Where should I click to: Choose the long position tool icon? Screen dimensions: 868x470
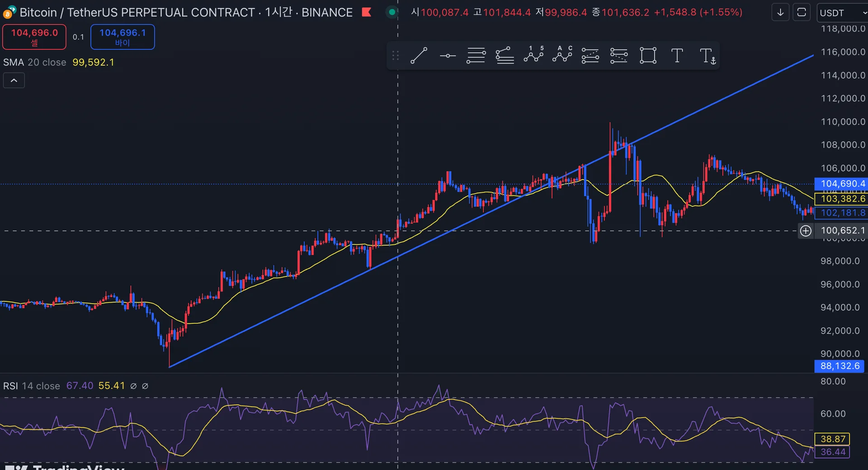coord(590,56)
